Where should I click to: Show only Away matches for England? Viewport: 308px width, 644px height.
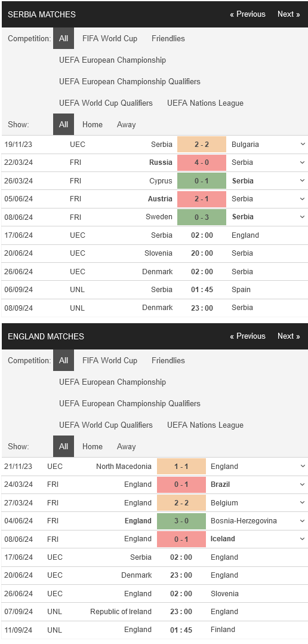pos(126,446)
